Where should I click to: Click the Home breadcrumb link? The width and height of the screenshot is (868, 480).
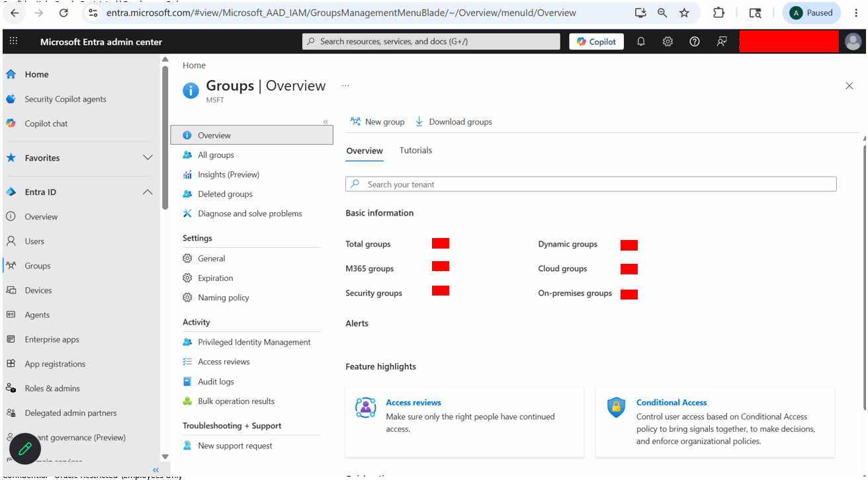[x=194, y=65]
